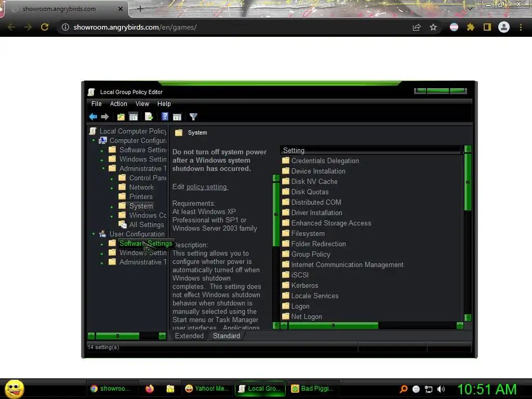Click the Export List toolbar icon
Screen dimensions: 532x399
(x=149, y=117)
